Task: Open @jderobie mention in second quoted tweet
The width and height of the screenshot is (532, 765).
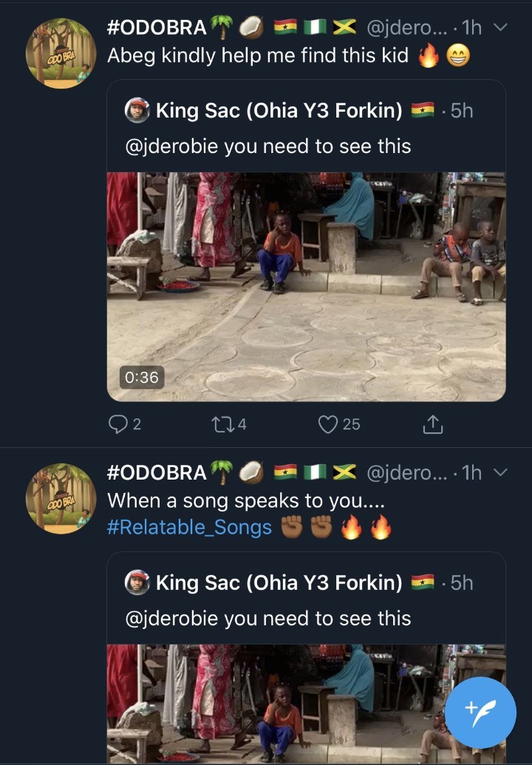Action: pos(171,618)
